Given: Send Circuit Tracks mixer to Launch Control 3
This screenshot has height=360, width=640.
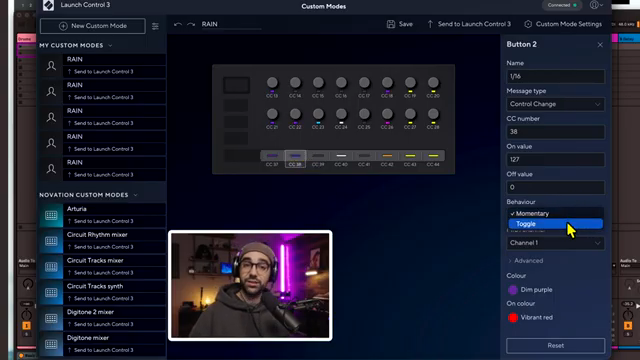Looking at the screenshot, I should (x=100, y=273).
